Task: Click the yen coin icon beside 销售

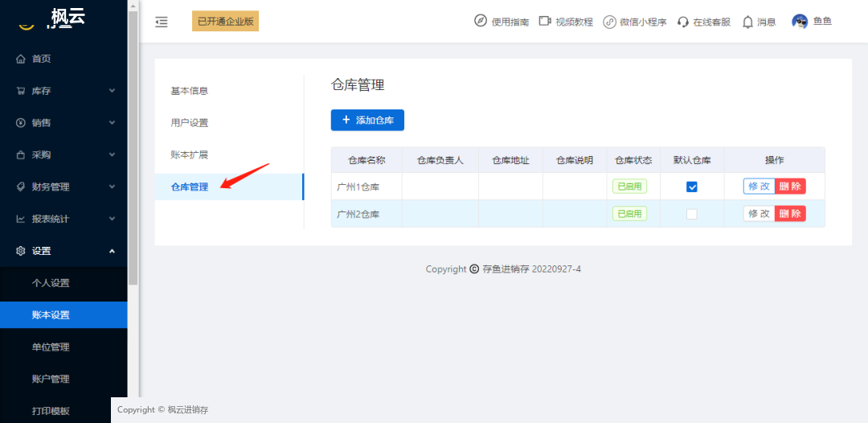Action: [x=20, y=123]
